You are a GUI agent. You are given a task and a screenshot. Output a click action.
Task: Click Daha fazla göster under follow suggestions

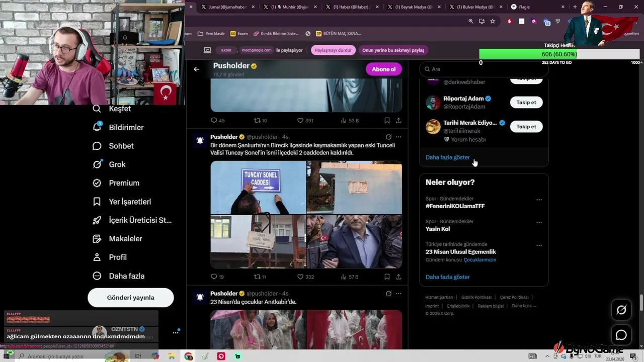(x=447, y=157)
